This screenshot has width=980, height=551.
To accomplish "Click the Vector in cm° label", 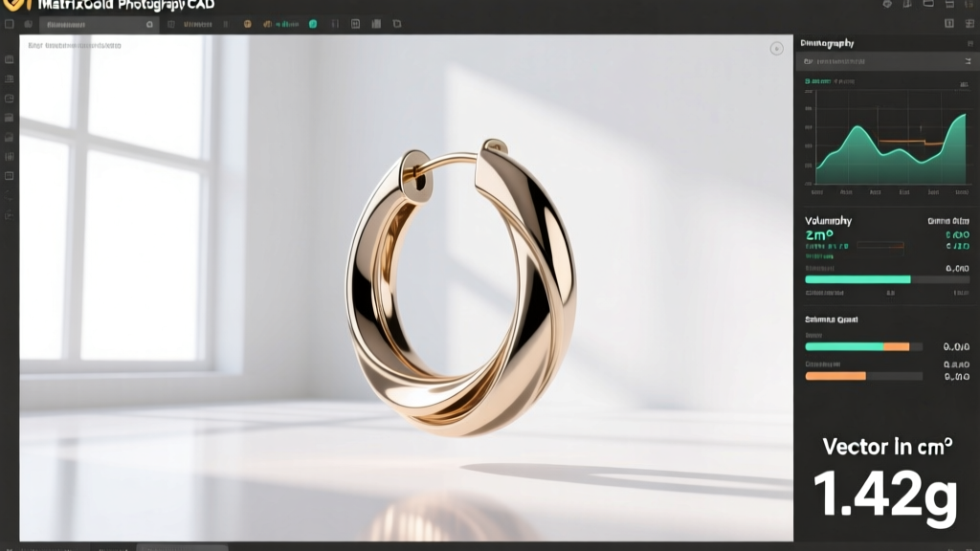I will pos(887,446).
